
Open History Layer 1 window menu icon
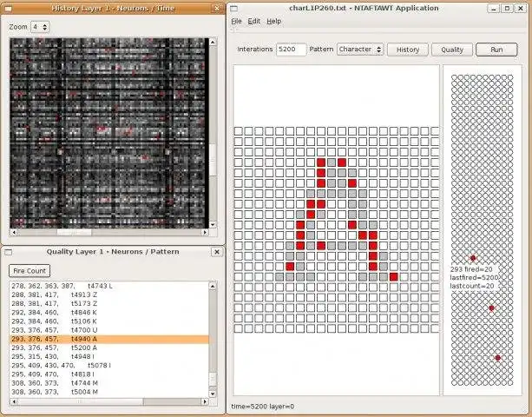tap(9, 9)
